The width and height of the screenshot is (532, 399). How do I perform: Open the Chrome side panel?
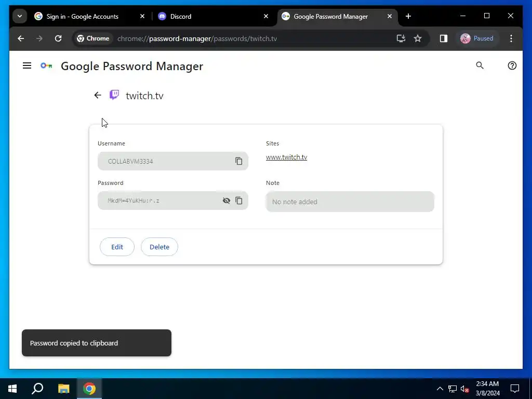pyautogui.click(x=444, y=38)
